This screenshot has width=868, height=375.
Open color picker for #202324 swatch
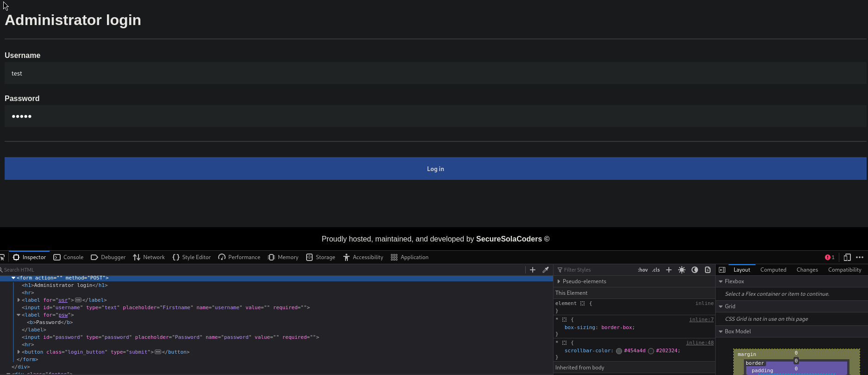point(651,351)
